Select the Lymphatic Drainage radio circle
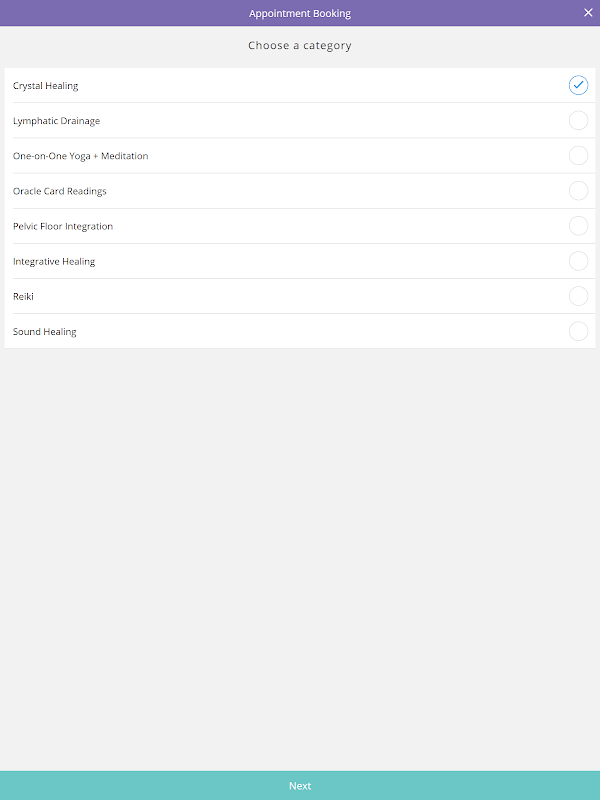 (x=578, y=121)
